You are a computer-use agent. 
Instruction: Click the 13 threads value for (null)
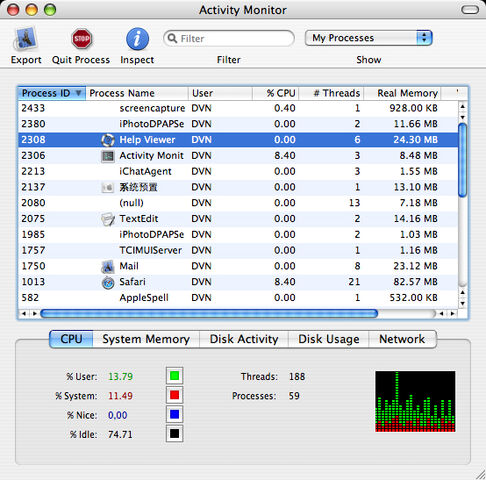(x=354, y=203)
